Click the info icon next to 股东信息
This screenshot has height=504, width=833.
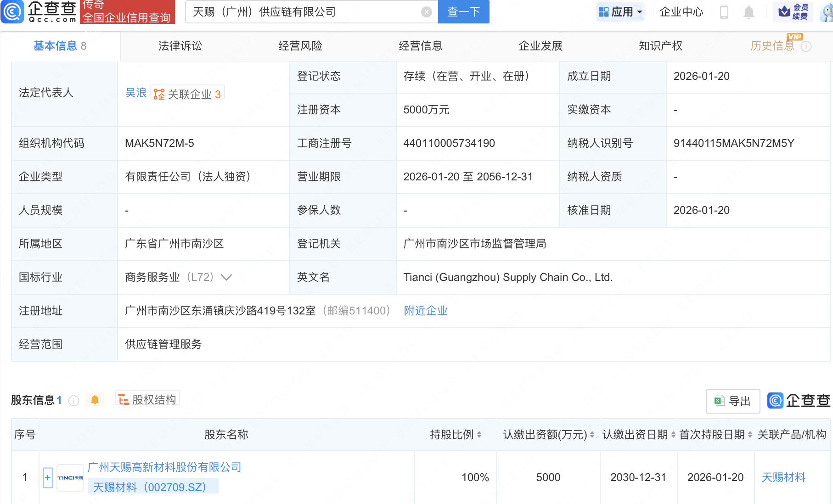click(73, 400)
